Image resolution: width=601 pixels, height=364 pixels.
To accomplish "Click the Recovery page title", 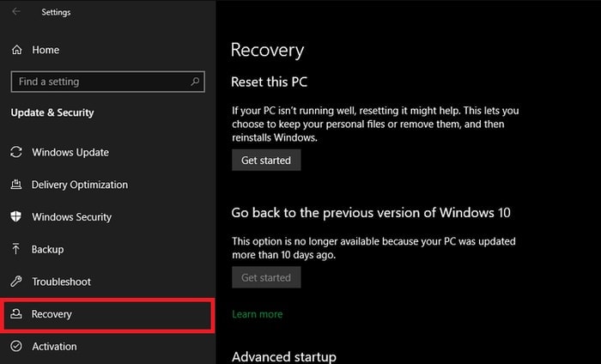I will [x=267, y=51].
